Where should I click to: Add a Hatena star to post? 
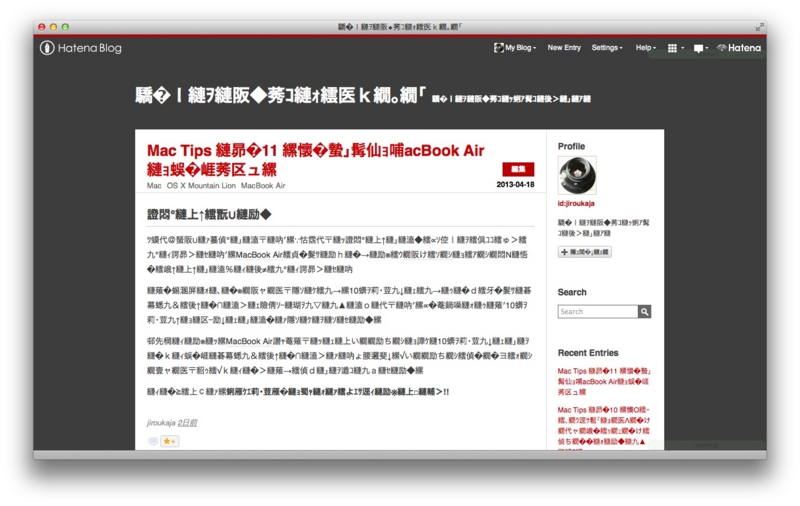click(170, 441)
